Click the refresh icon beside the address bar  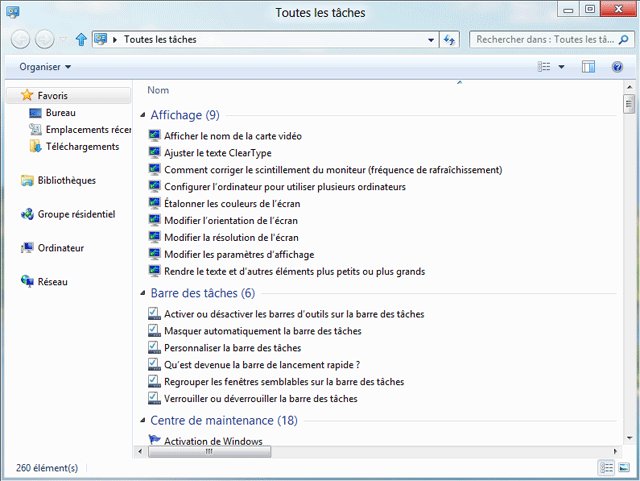pos(449,40)
